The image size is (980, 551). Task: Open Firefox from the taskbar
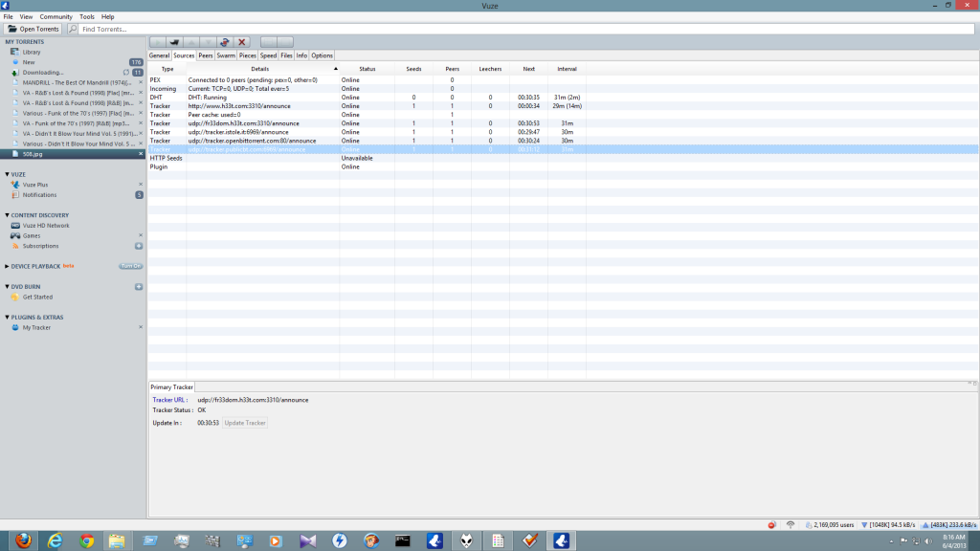tap(23, 540)
